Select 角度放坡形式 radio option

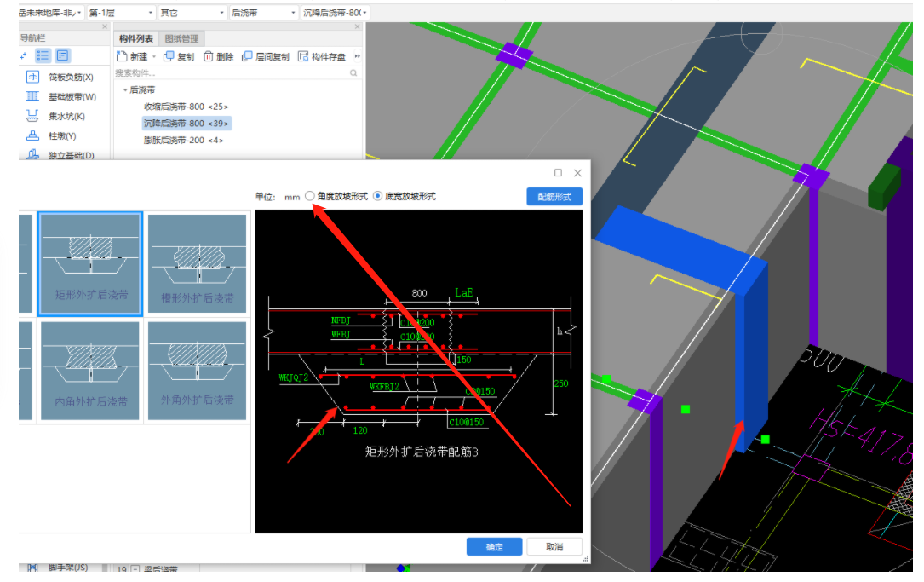click(310, 196)
